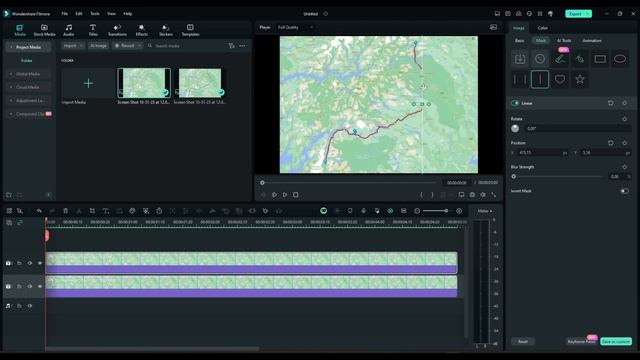640x360 pixels.
Task: Click the AI Image button
Action: pos(98,46)
